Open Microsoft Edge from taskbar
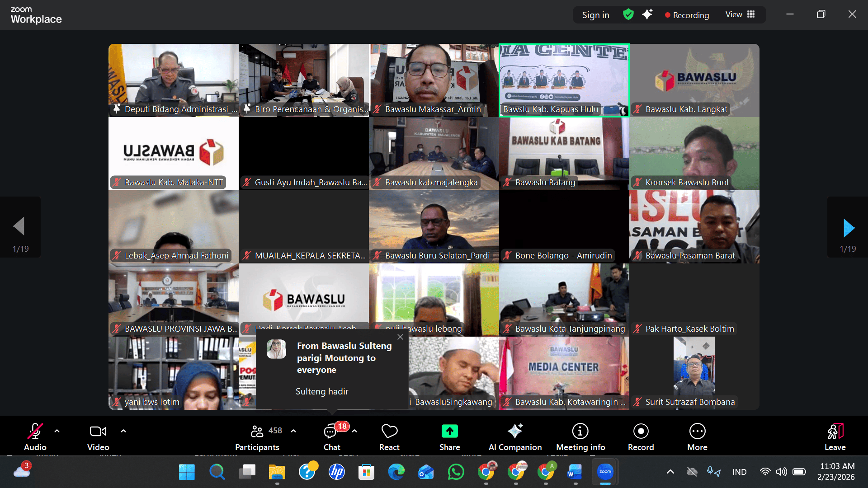The image size is (868, 488). pos(396,472)
